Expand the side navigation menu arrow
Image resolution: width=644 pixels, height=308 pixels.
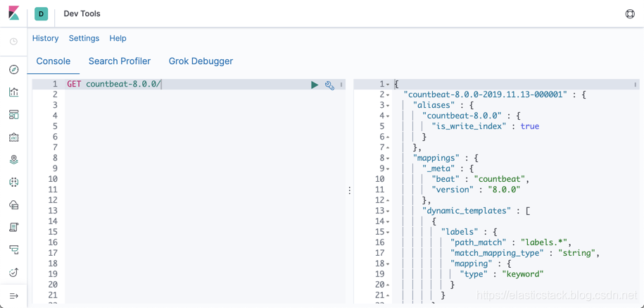(x=13, y=295)
